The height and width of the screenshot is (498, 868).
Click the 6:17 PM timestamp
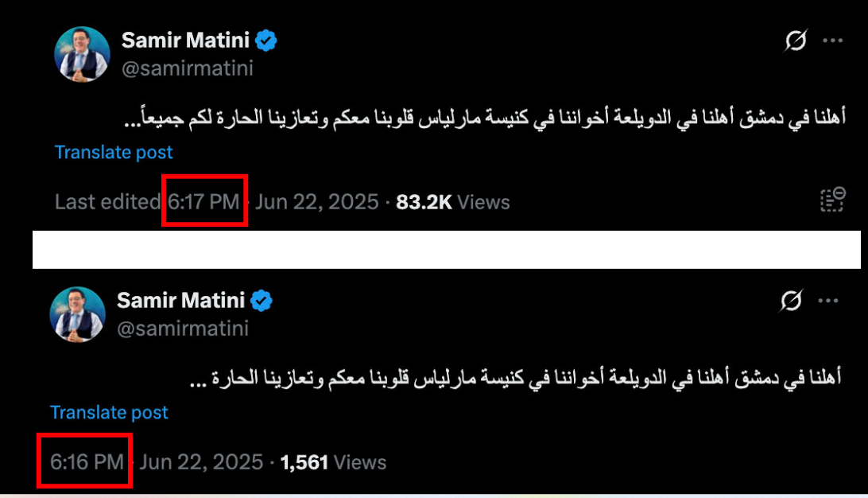point(204,202)
